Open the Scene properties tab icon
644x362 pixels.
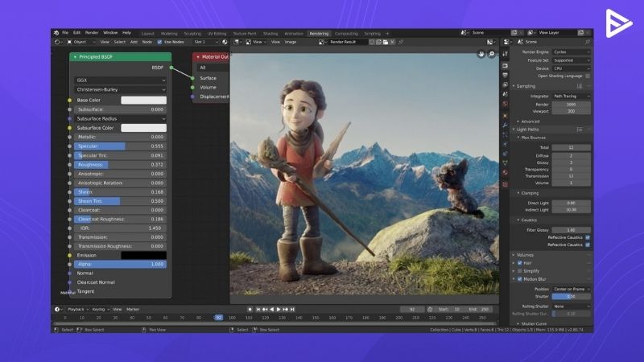click(x=506, y=94)
